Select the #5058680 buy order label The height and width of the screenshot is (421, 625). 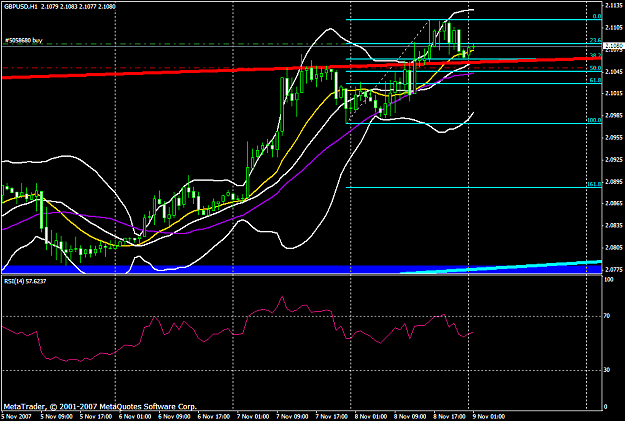tap(24, 40)
